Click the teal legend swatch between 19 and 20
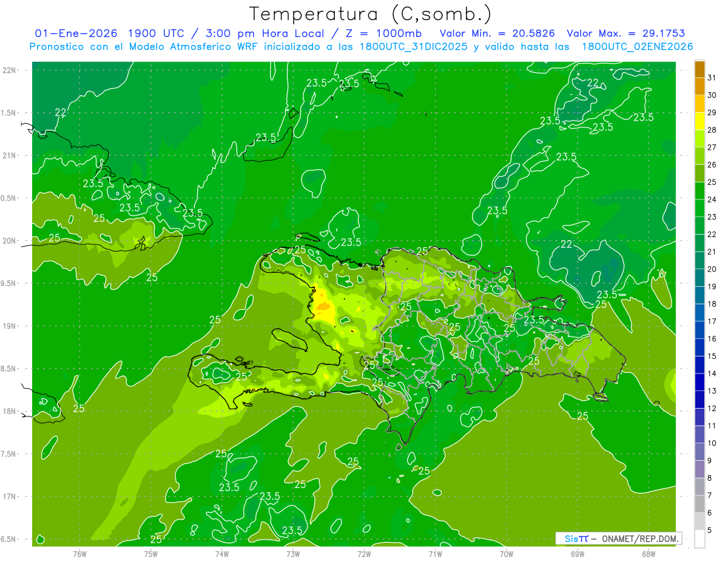The image size is (728, 562). (x=699, y=278)
